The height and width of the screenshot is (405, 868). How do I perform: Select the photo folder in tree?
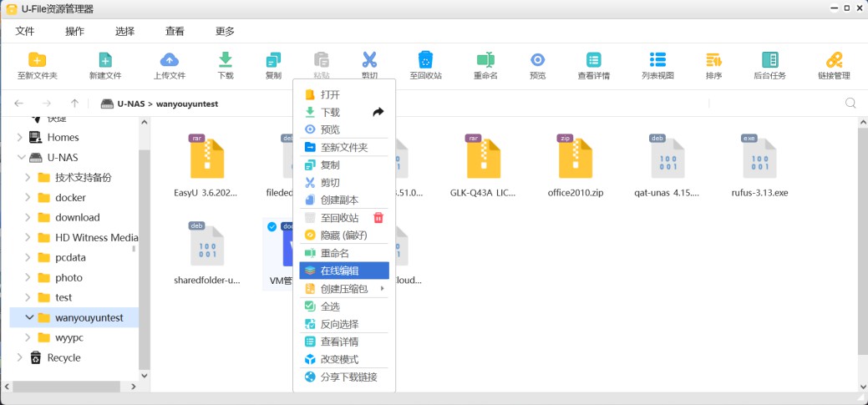coord(69,277)
